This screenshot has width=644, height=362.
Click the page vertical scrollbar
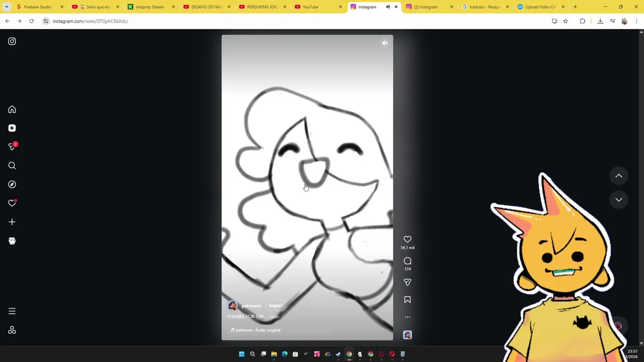pos(641,188)
